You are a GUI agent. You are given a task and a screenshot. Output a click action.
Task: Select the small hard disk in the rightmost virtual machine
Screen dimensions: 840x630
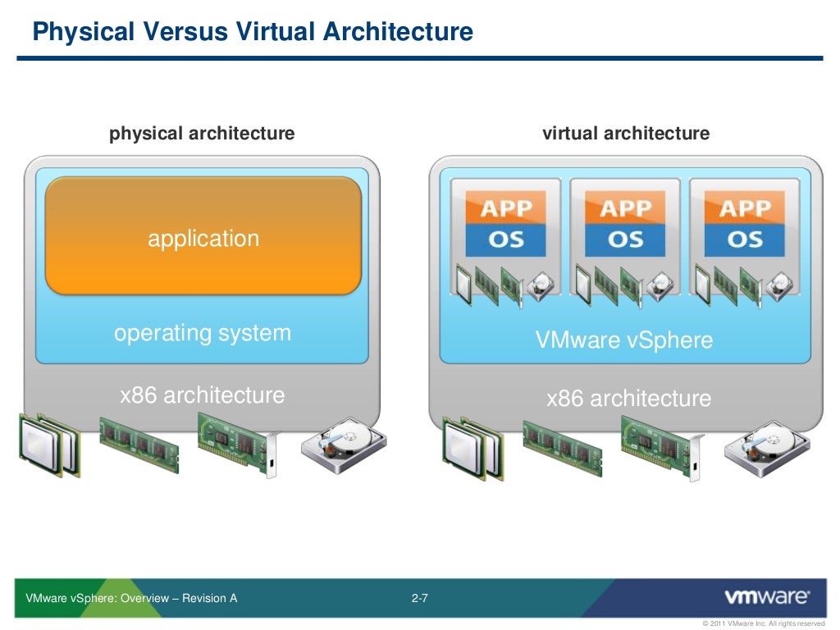[779, 286]
